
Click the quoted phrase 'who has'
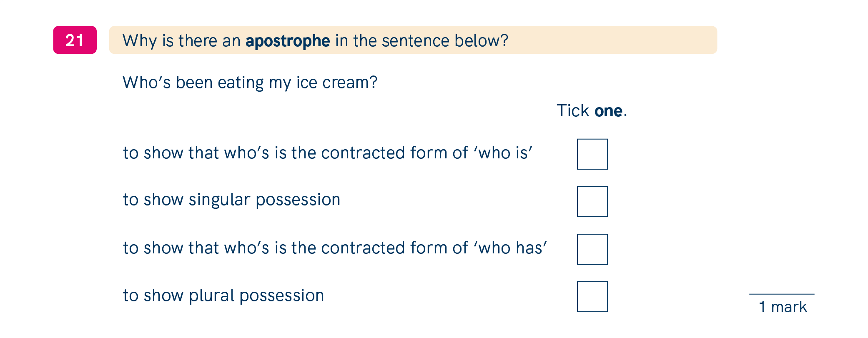pyautogui.click(x=510, y=248)
